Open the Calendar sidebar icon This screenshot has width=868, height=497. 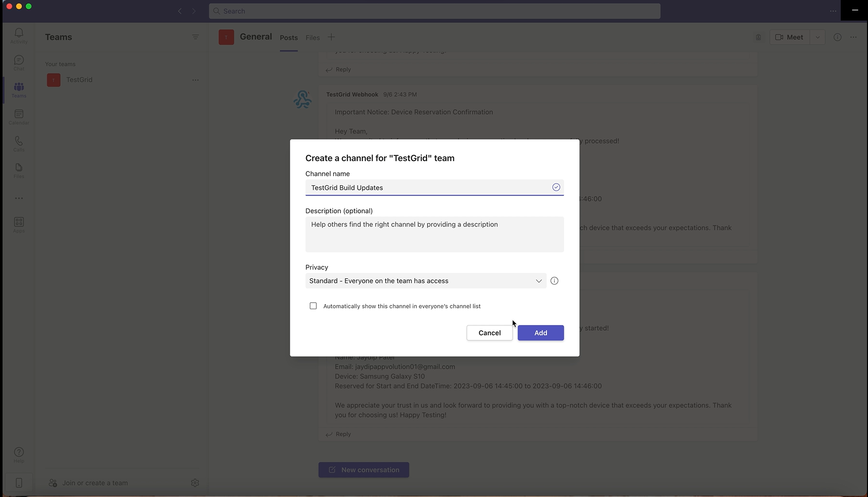(x=19, y=117)
